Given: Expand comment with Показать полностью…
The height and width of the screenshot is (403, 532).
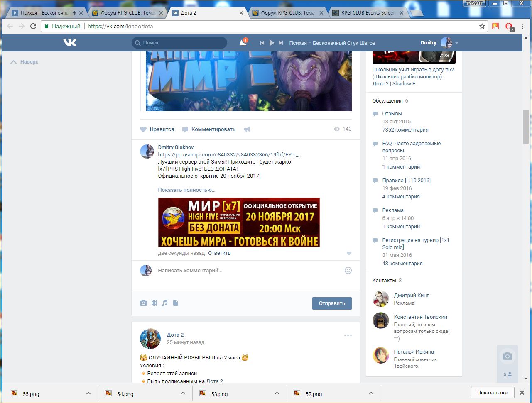Looking at the screenshot, I should pos(187,190).
